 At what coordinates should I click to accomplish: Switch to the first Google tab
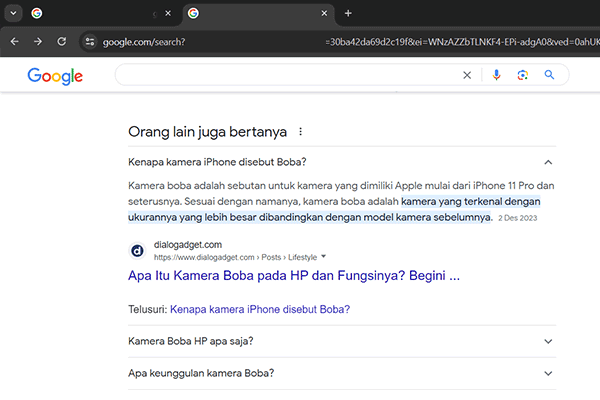92,13
